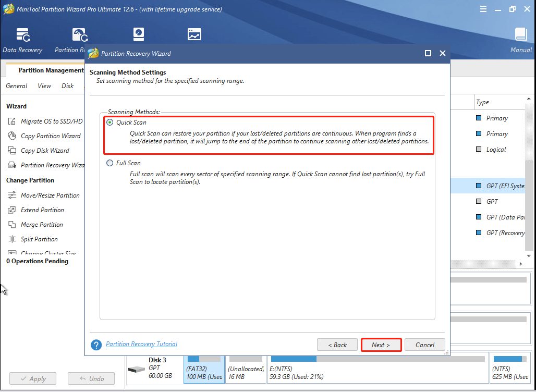Click the Next > button

click(381, 345)
